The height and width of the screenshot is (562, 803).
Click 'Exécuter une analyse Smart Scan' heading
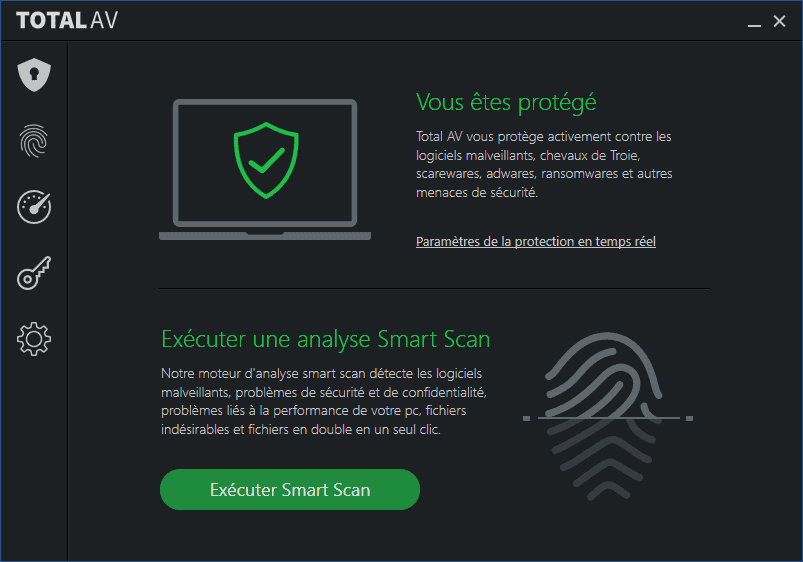326,339
